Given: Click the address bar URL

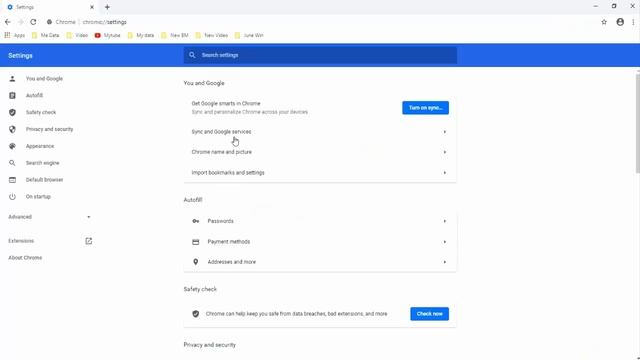Looking at the screenshot, I should point(104,22).
